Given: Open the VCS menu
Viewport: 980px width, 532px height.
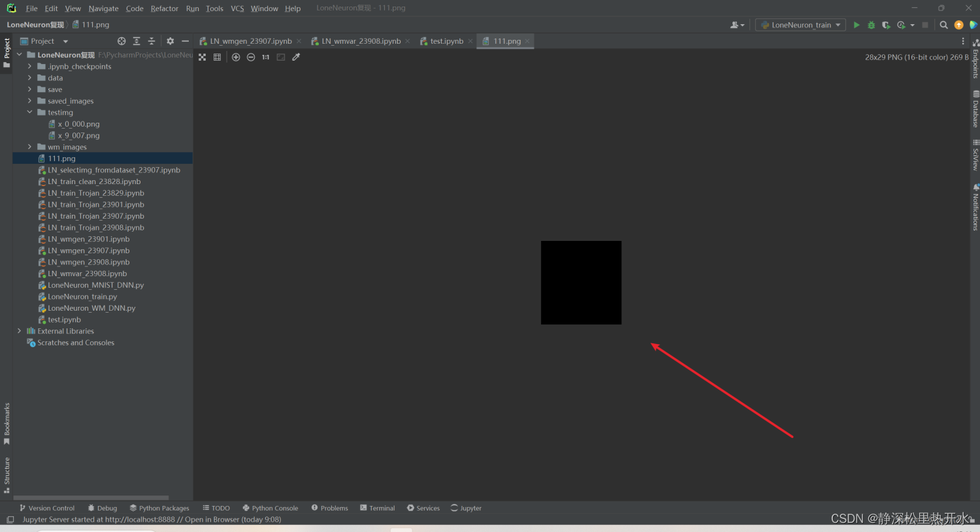Looking at the screenshot, I should click(x=237, y=8).
